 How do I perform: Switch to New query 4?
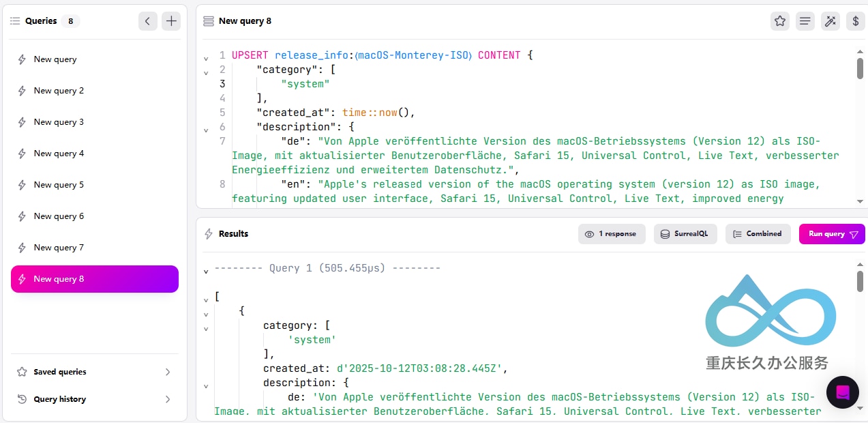click(95, 154)
